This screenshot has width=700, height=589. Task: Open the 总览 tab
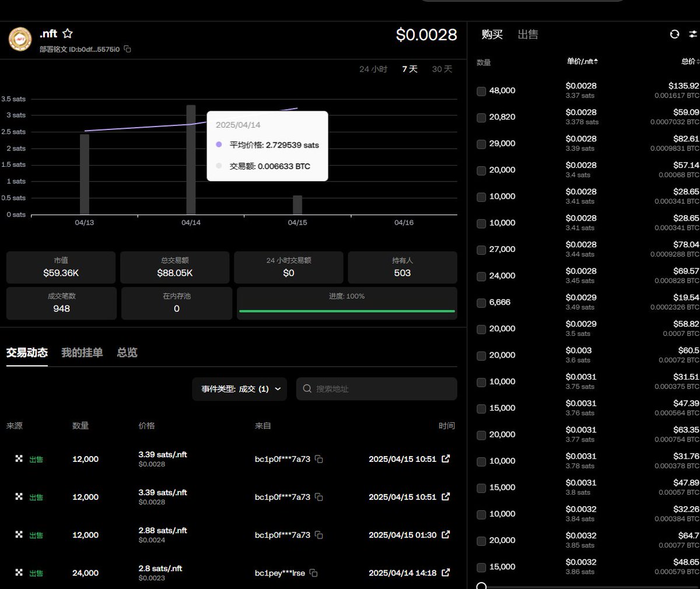(127, 352)
